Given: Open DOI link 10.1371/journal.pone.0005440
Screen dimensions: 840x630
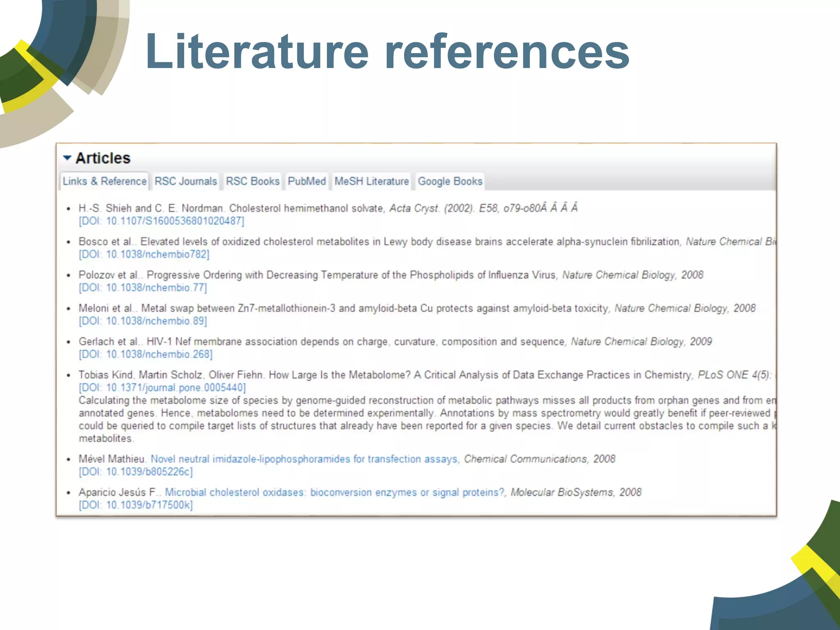Looking at the screenshot, I should coord(162,388).
